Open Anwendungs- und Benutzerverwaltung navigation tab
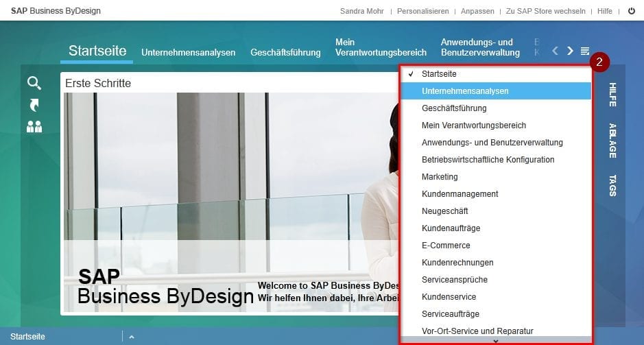 (480, 47)
